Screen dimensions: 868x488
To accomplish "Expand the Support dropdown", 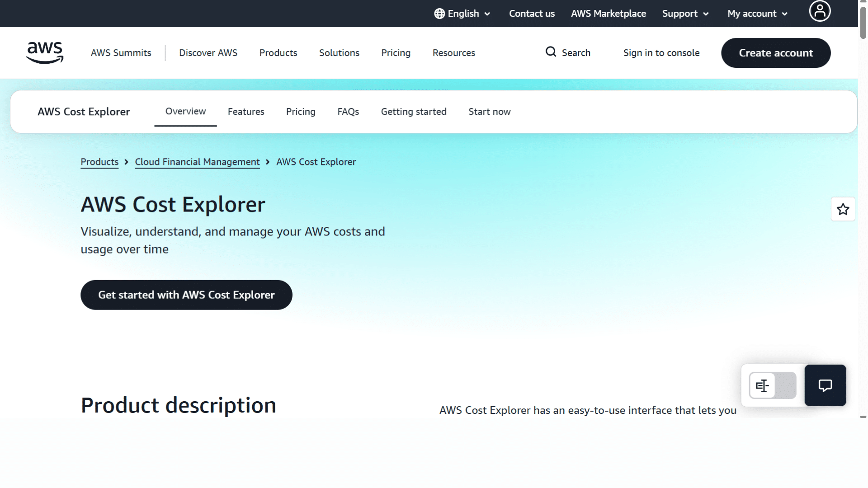I will tap(685, 14).
